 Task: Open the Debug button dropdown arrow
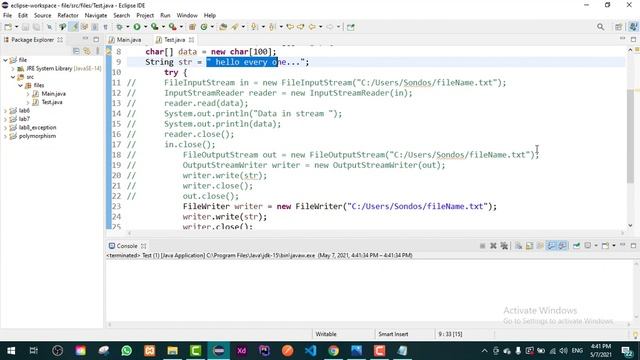(x=127, y=27)
